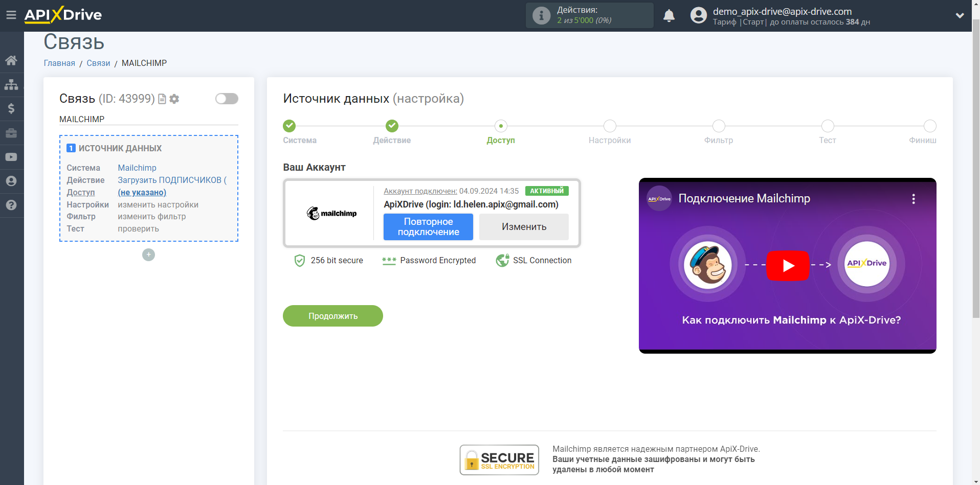Click the Повторное подключение button

tap(428, 227)
